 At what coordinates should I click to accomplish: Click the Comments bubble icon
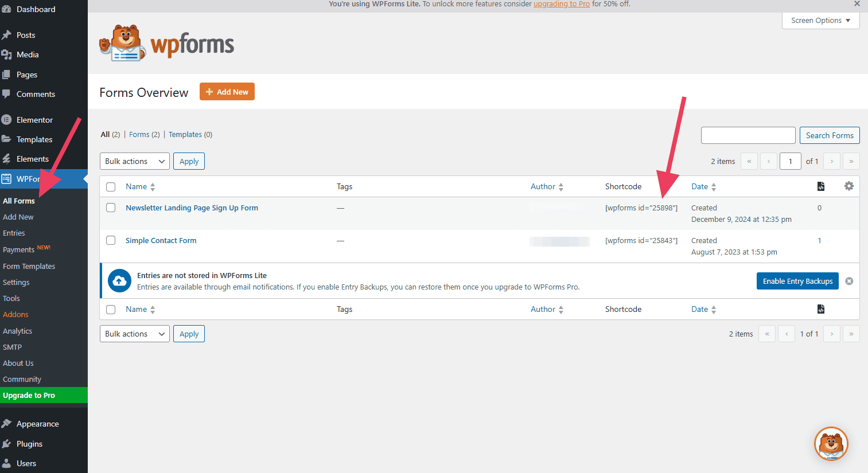(x=6, y=94)
